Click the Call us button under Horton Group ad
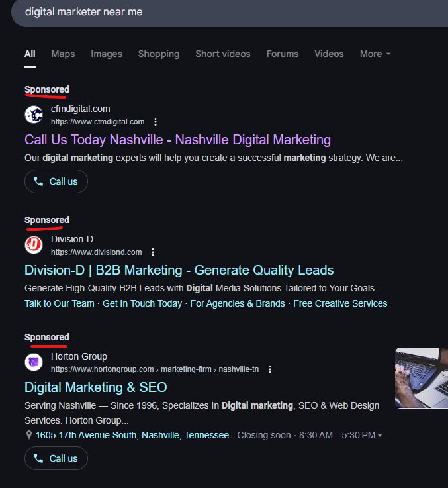Image resolution: width=448 pixels, height=488 pixels. click(x=56, y=458)
